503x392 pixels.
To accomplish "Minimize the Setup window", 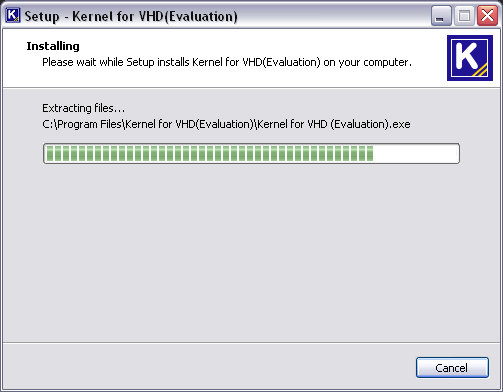I will [441, 15].
